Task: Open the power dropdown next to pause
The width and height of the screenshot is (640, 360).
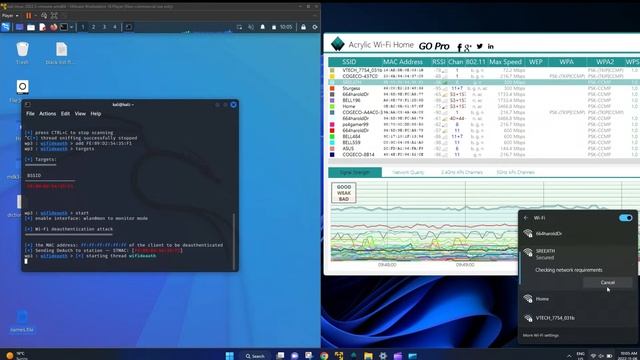Action: coord(36,16)
